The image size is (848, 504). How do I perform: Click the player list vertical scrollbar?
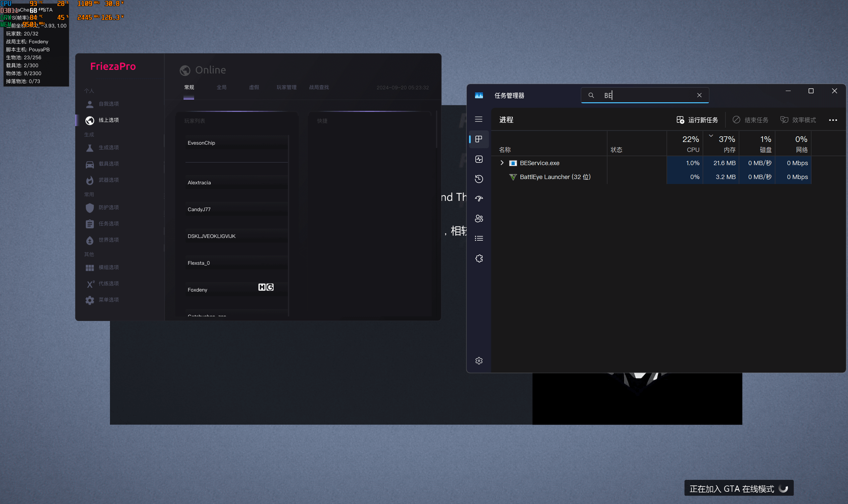289,225
